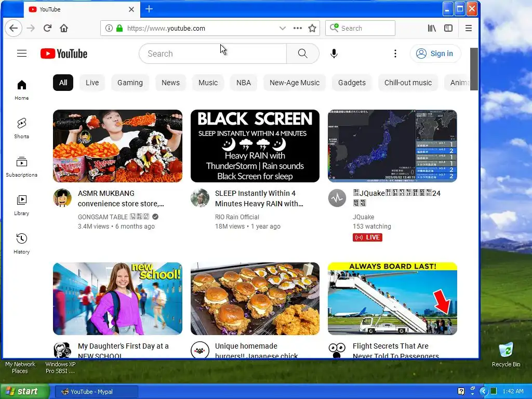Open Subscriptions in the sidebar
532x399 pixels.
pos(22,167)
